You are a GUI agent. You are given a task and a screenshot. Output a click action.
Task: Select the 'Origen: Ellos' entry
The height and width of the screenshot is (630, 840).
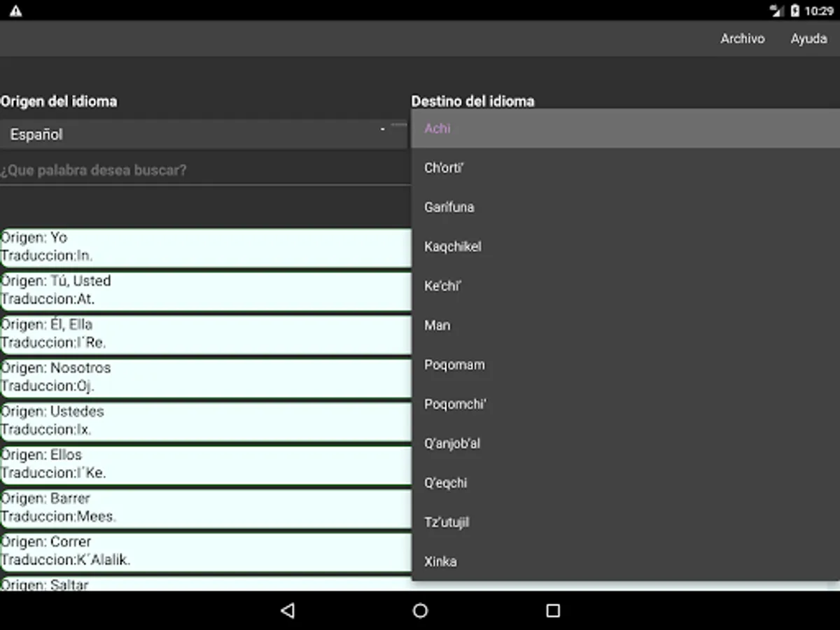tap(206, 464)
